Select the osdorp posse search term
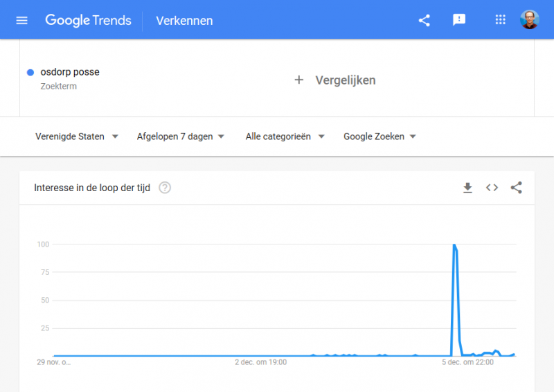This screenshot has width=554, height=392. point(70,72)
